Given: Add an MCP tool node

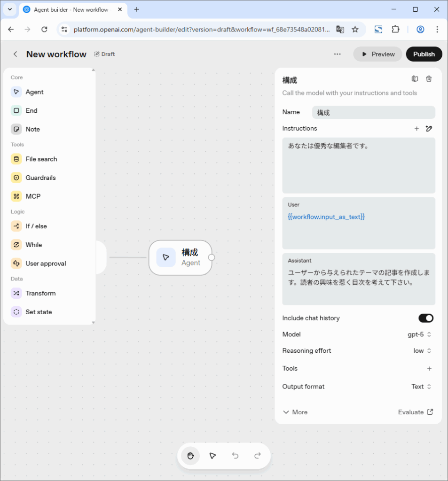Looking at the screenshot, I should click(x=33, y=196).
